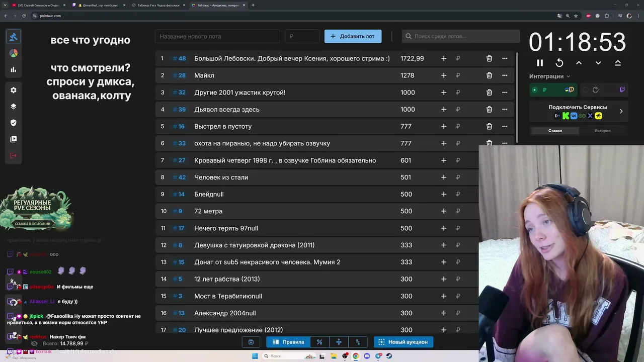Delete the Другие 2001 lot
Viewport: 644px width, 362px height.
(x=489, y=93)
